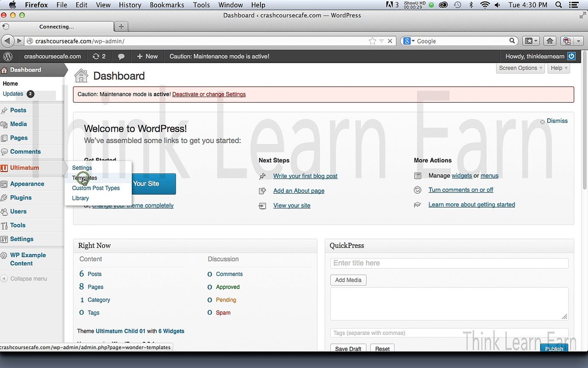Click the Firefox home button
This screenshot has width=588, height=368.
[x=550, y=41]
